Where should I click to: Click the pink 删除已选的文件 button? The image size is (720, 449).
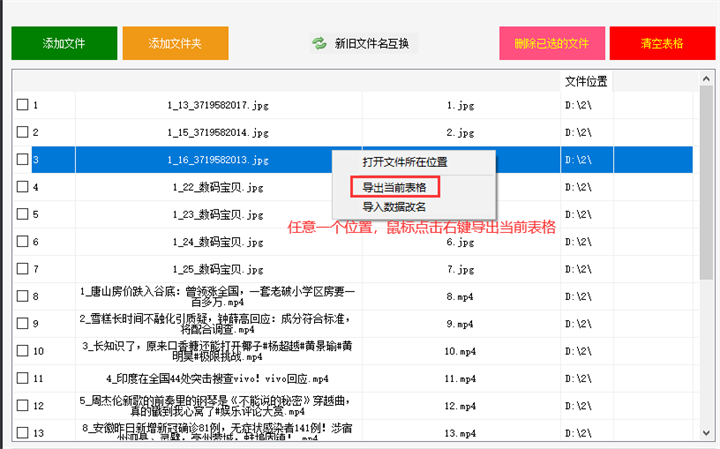[552, 43]
